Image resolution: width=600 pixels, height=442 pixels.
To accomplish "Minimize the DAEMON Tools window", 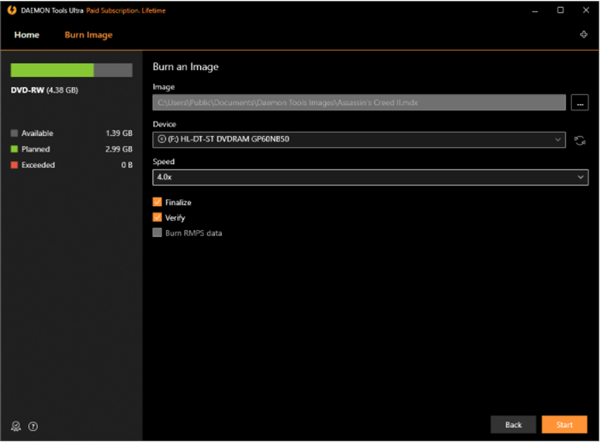I will tap(535, 11).
